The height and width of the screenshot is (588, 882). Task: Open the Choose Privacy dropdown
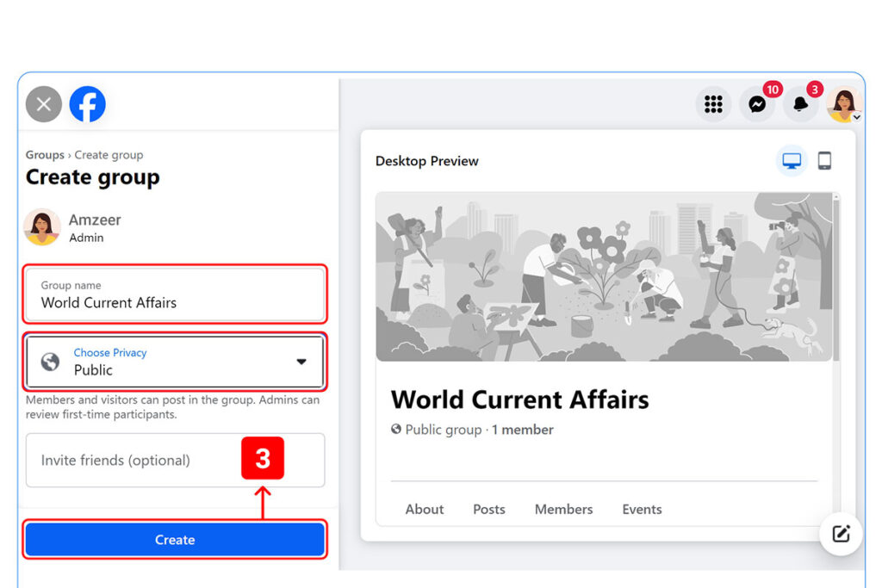[x=175, y=362]
